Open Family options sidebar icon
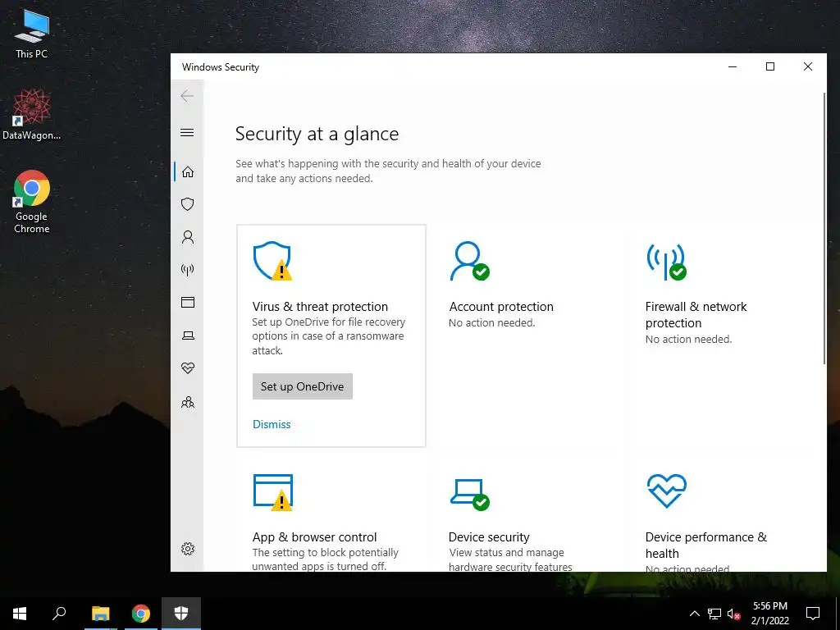This screenshot has width=840, height=630. pos(188,402)
